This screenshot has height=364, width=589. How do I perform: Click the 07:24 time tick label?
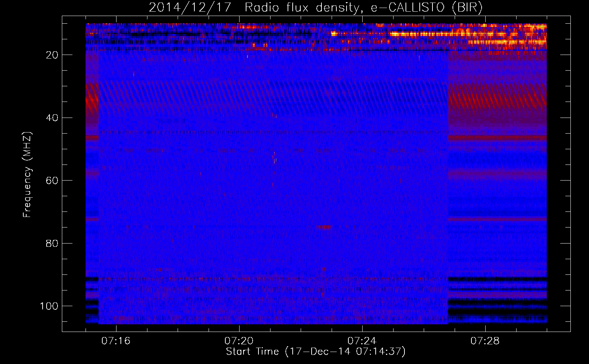tap(362, 341)
